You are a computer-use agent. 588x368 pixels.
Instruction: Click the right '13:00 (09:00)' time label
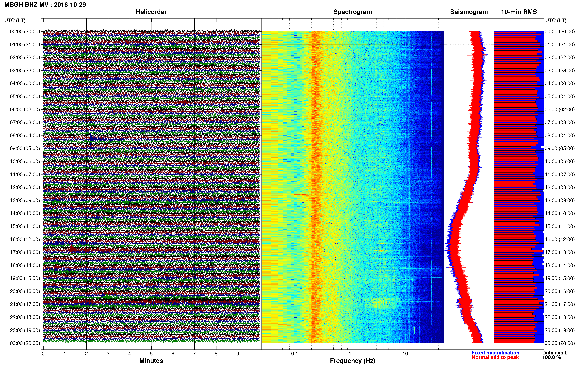[x=560, y=200]
